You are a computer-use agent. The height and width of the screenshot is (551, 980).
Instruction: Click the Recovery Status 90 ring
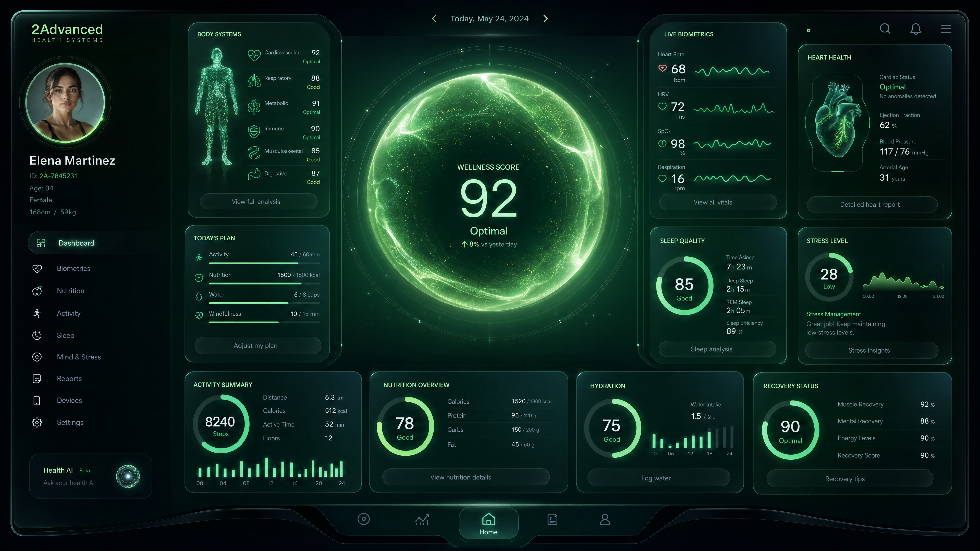coord(791,430)
